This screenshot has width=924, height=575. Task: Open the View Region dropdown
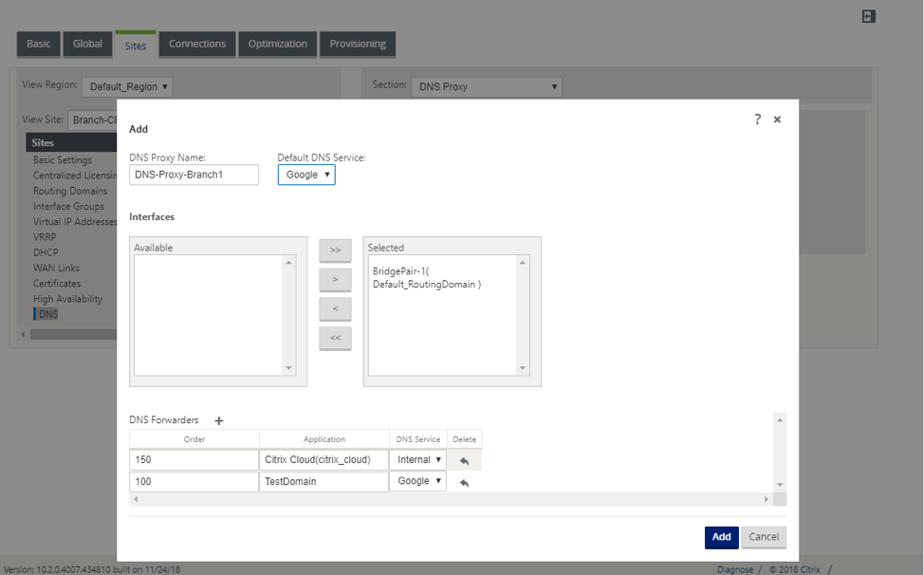tap(127, 86)
